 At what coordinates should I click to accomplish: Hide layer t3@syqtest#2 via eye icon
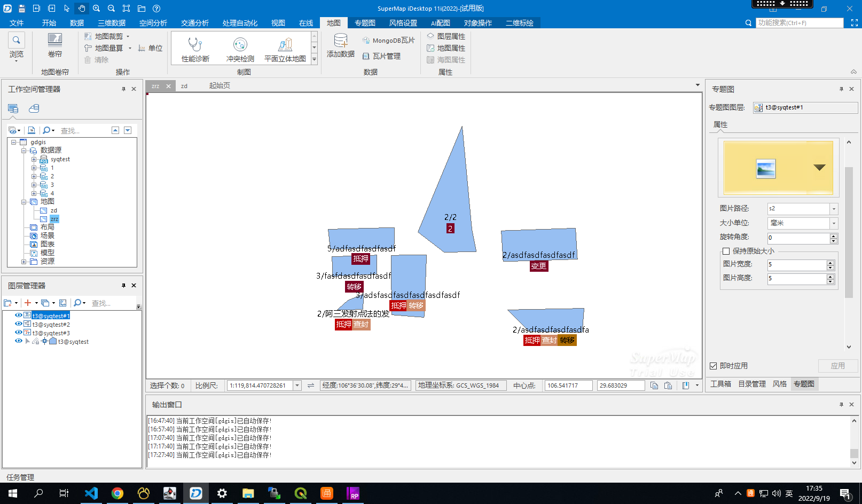[x=19, y=324]
